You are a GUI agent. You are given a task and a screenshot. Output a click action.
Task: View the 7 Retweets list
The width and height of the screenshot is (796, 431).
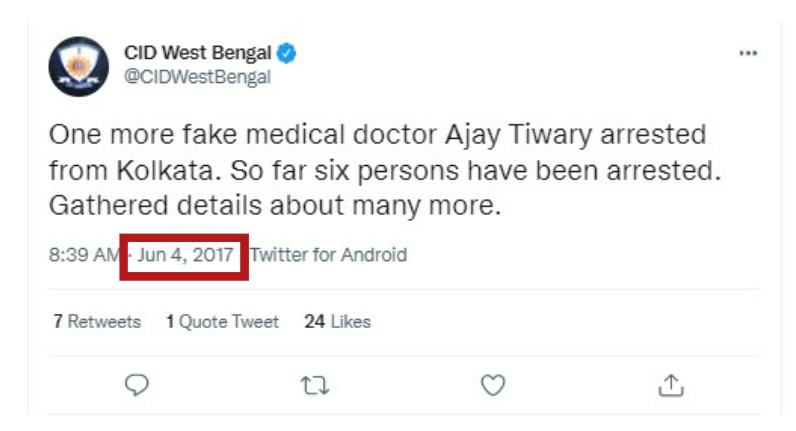97,322
